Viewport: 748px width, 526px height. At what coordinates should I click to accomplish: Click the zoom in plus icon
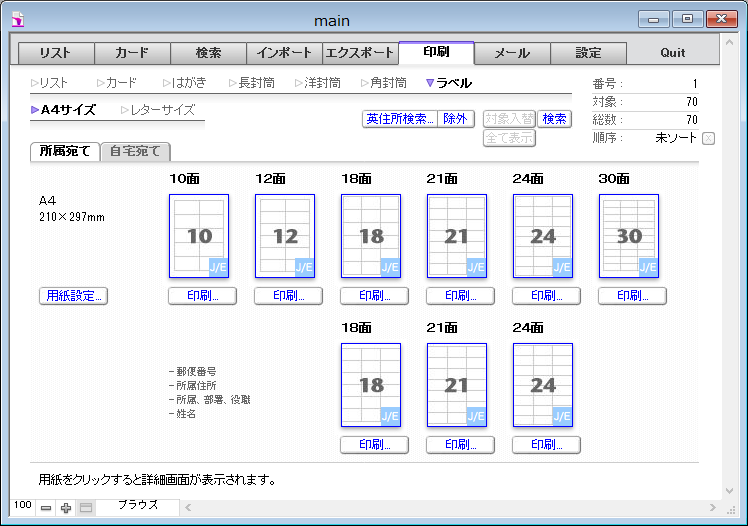coord(66,508)
